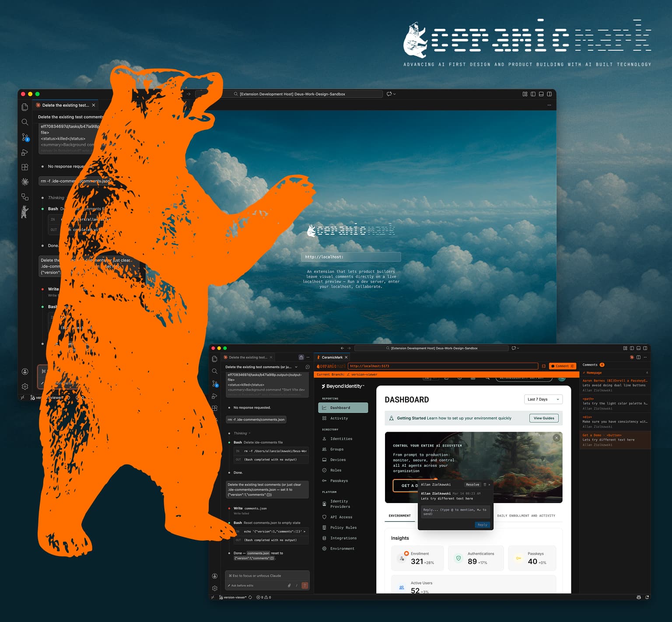Open the CeramicMark bear icon in activity bar
Screen dimensions: 672x622
click(25, 212)
